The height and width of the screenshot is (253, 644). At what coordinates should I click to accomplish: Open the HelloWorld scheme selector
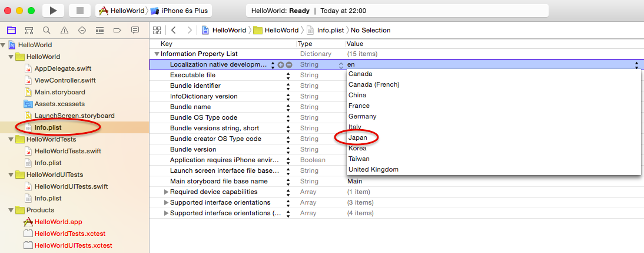122,11
